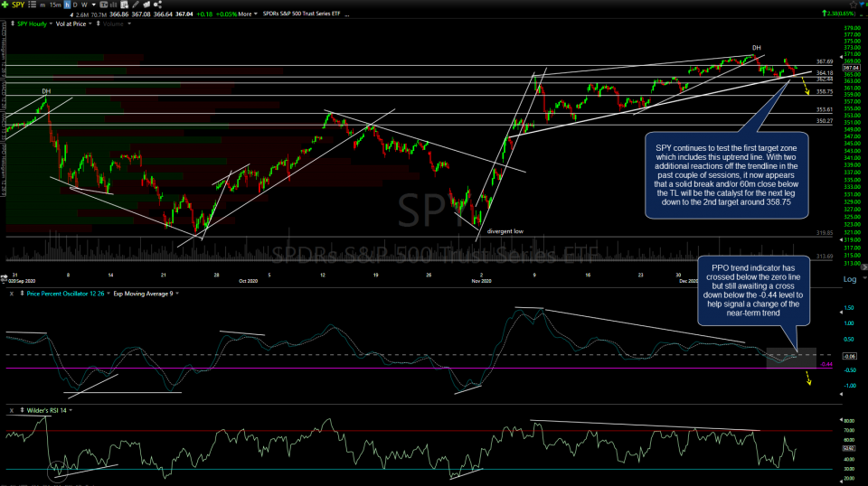Viewport: 868px width, 486px height.
Task: Click the 313.69 volume level label
Action: click(x=825, y=256)
